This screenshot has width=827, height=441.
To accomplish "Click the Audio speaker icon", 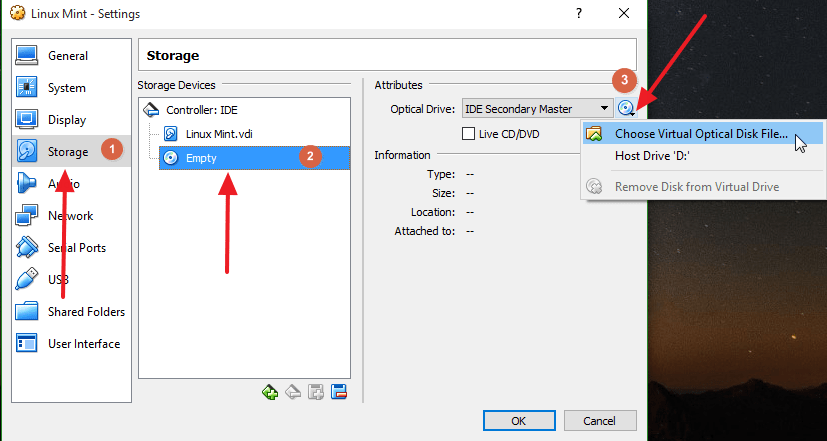I will tap(26, 184).
